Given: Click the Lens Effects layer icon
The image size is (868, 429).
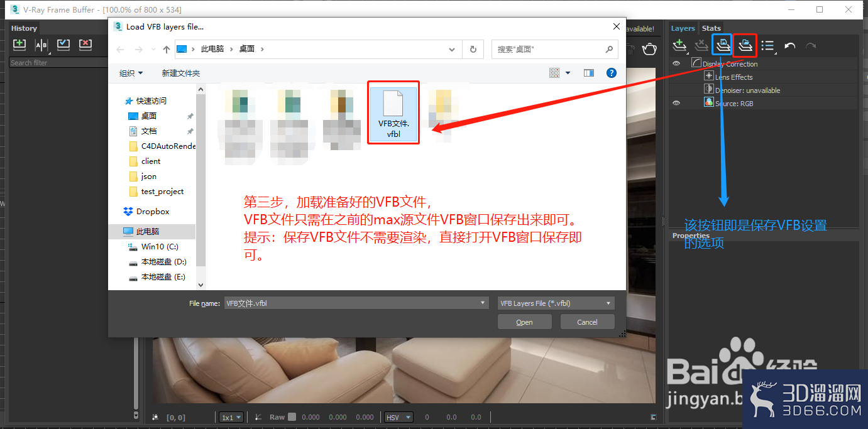Looking at the screenshot, I should click(709, 77).
